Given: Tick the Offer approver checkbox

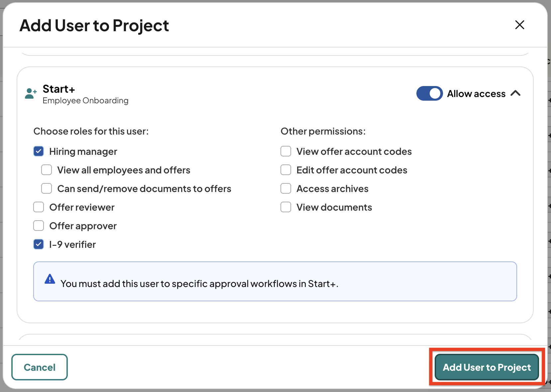Looking at the screenshot, I should (x=39, y=226).
